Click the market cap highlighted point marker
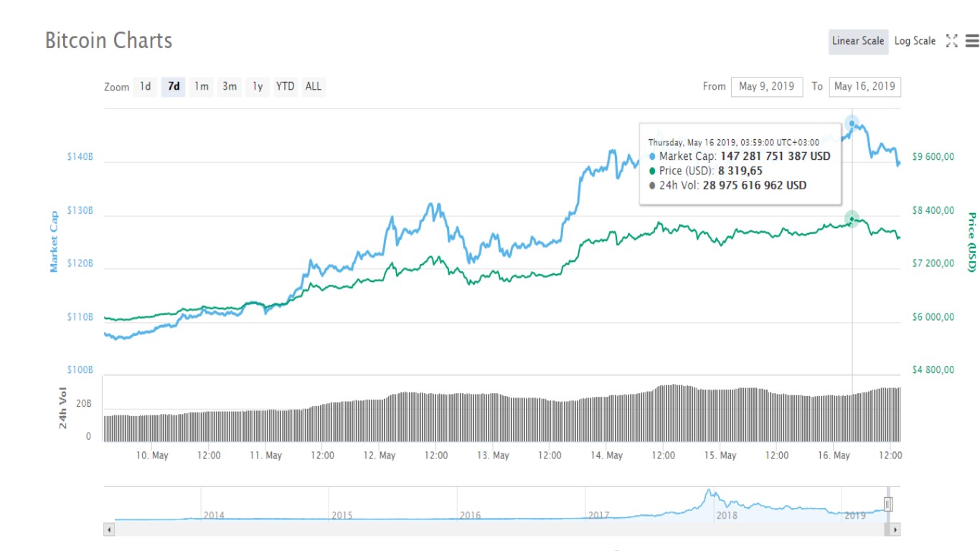The height and width of the screenshot is (551, 980). tap(852, 123)
